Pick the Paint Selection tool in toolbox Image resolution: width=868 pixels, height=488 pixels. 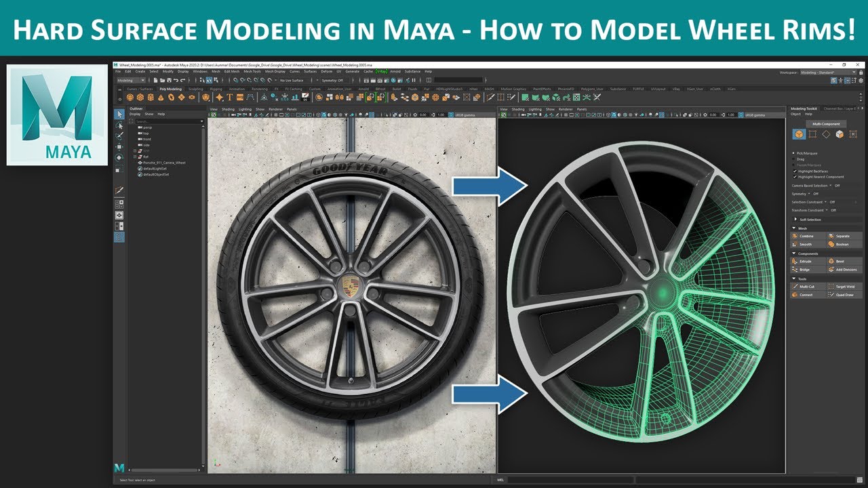[119, 136]
